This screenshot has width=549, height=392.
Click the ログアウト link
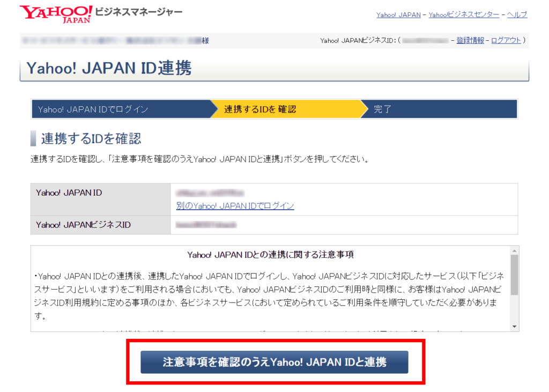coord(506,40)
